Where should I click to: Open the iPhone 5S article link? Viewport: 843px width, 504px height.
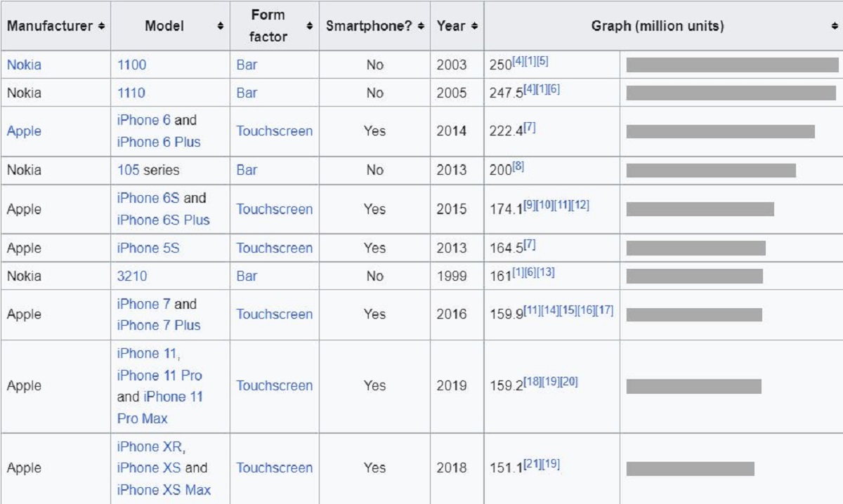point(148,248)
